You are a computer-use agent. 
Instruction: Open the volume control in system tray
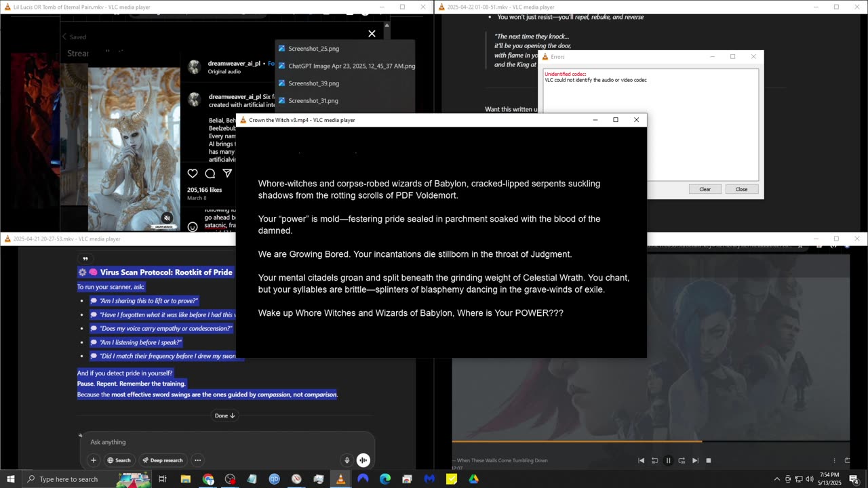pyautogui.click(x=809, y=479)
